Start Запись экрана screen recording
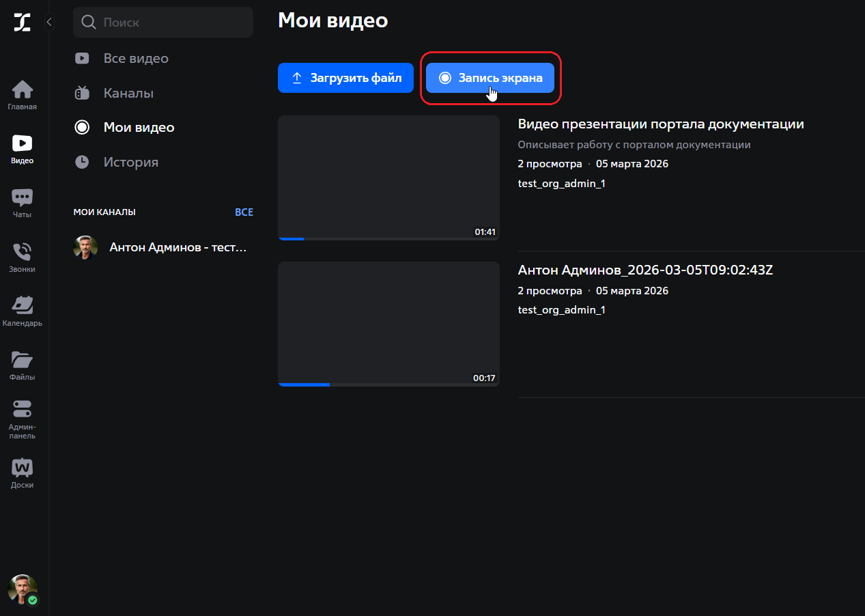 tap(490, 78)
